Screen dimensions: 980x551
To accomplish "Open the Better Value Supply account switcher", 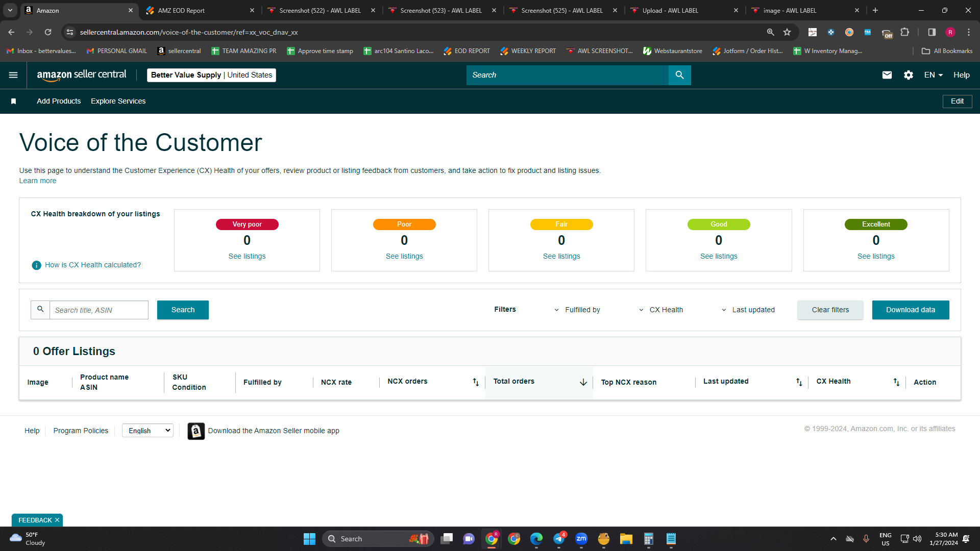I will [x=211, y=75].
